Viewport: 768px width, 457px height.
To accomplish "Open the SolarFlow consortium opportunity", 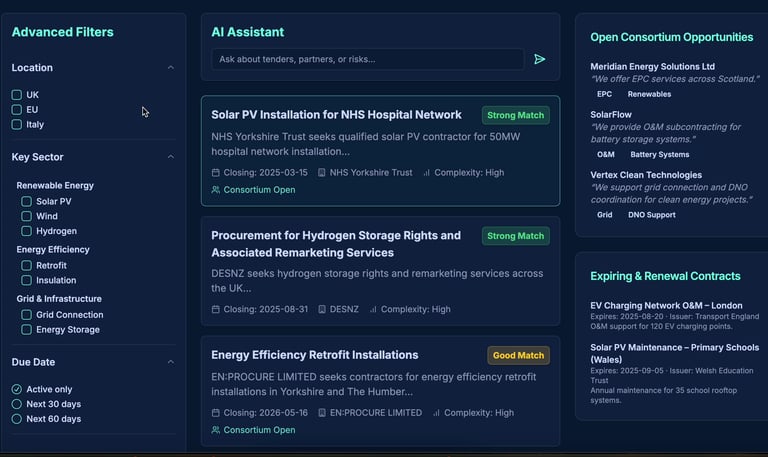I will tap(611, 114).
